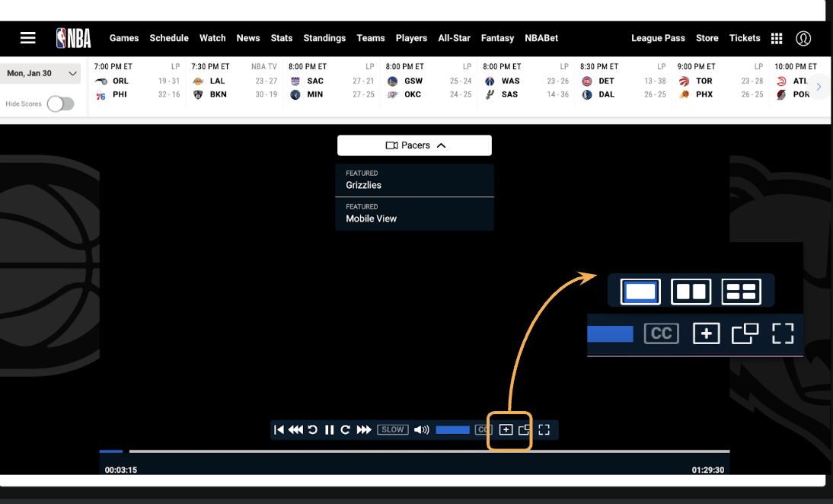
Task: Select the single-view layout icon
Action: coord(640,292)
